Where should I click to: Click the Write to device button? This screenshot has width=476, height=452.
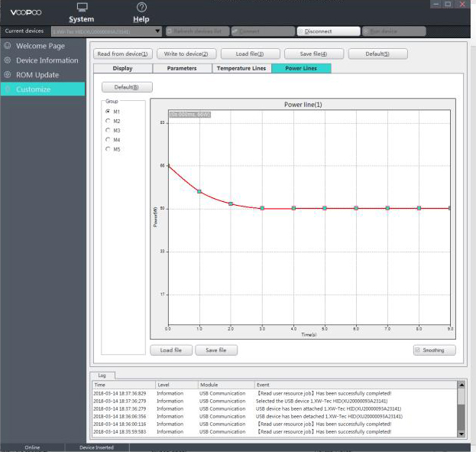pyautogui.click(x=186, y=54)
